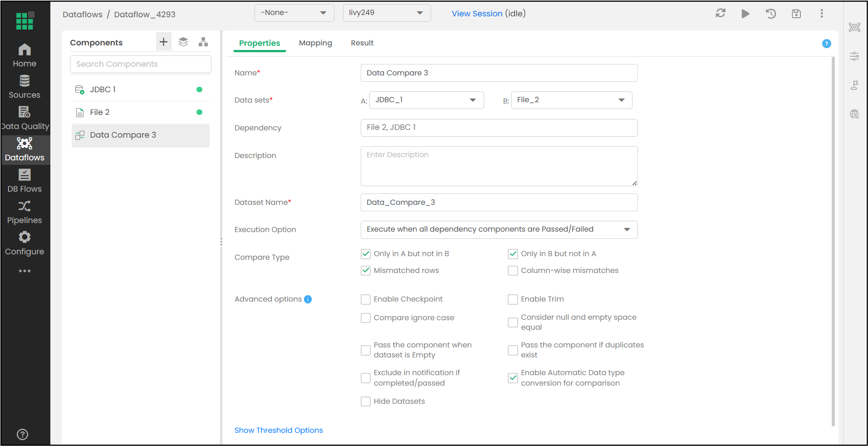Click the layers stack icon in Components

tap(183, 42)
